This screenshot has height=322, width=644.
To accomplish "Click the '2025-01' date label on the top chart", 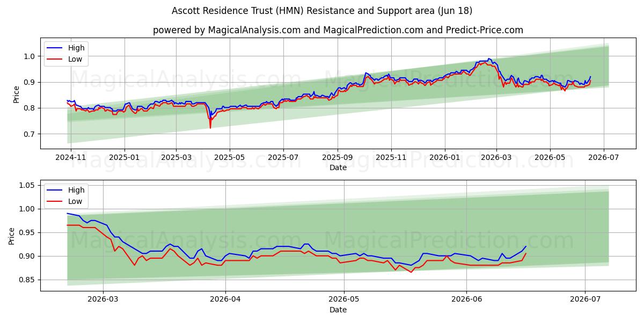I will pos(125,157).
